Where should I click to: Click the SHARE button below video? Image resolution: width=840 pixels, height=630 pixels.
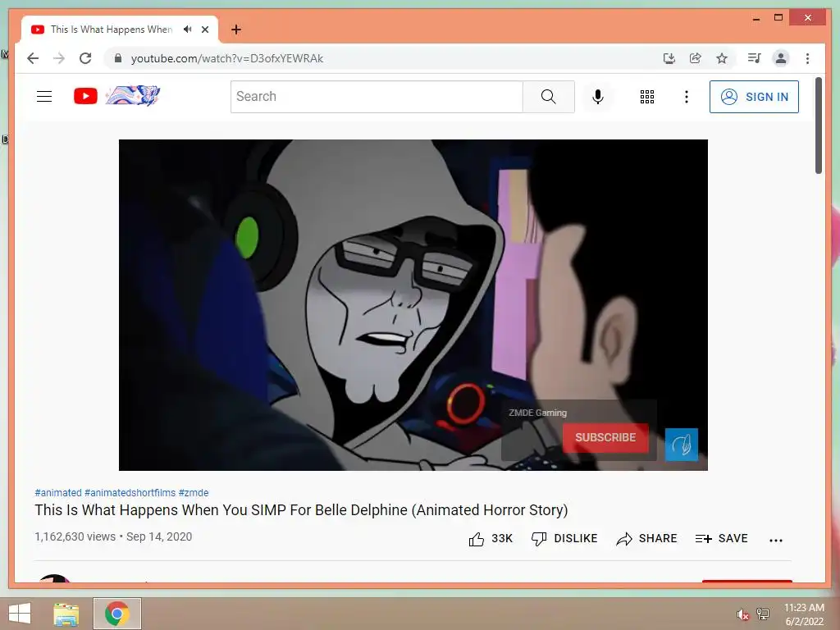pos(646,539)
